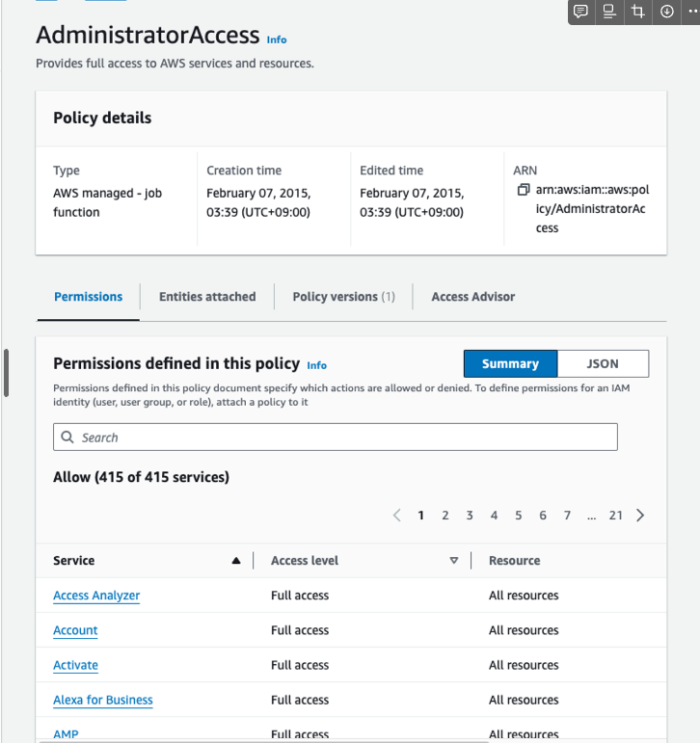Click into the permissions Search field
The image size is (700, 743).
click(x=336, y=437)
